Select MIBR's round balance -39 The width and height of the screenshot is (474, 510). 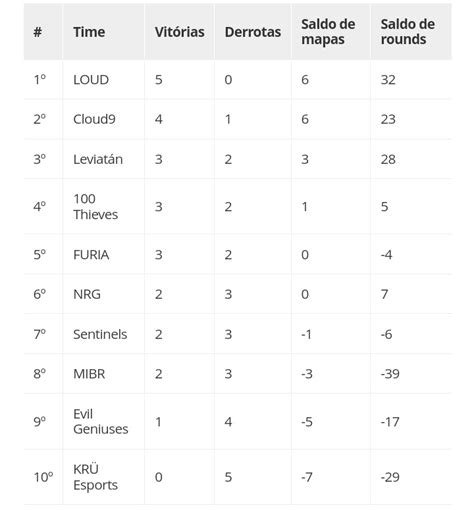point(390,374)
